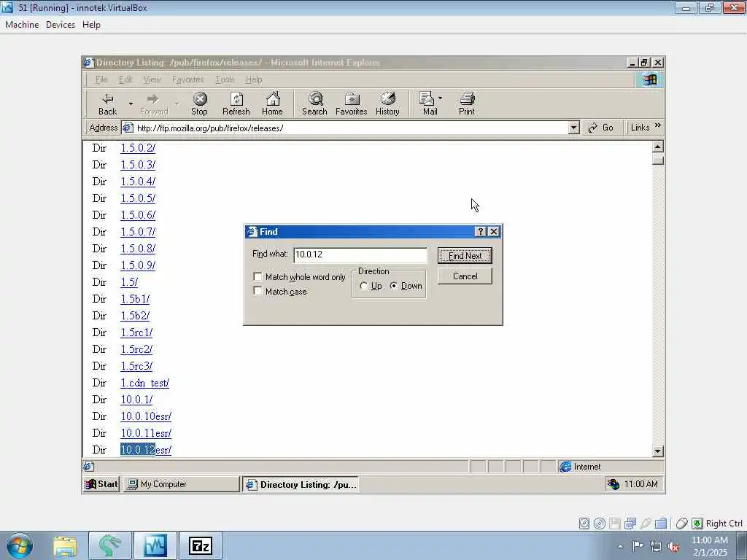Click the dragon icon on host taskbar
747x560 pixels.
click(110, 546)
